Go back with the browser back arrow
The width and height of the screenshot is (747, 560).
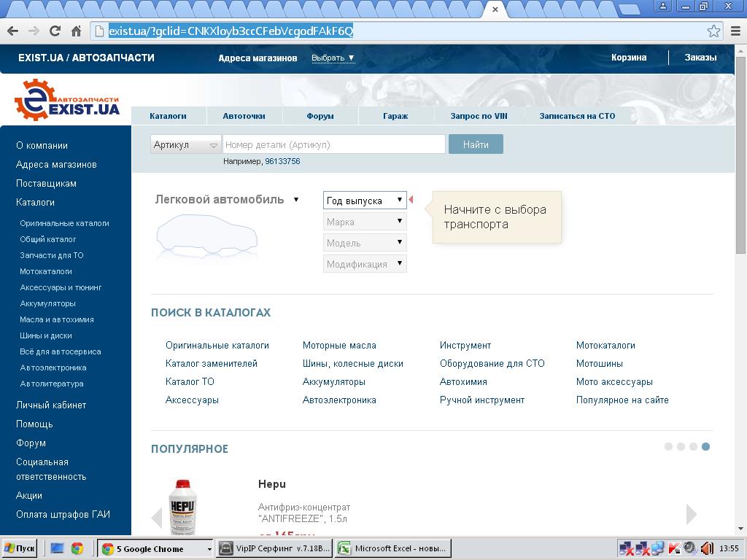point(13,31)
